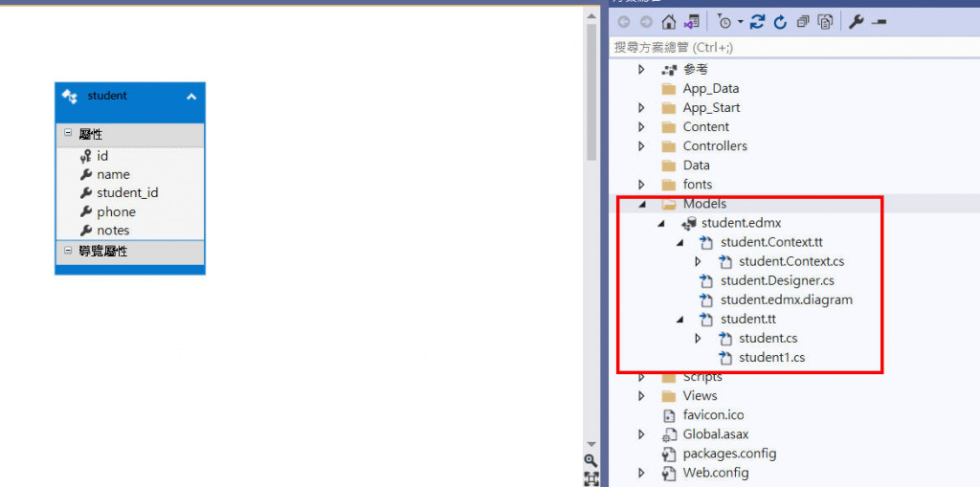Expand the App_Start folder
Screen dimensions: 980x487
641,107
